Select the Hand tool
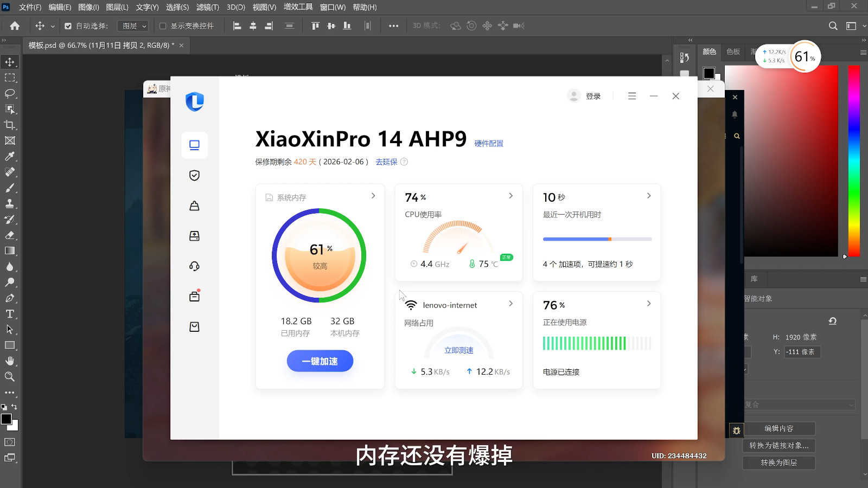 pyautogui.click(x=10, y=361)
